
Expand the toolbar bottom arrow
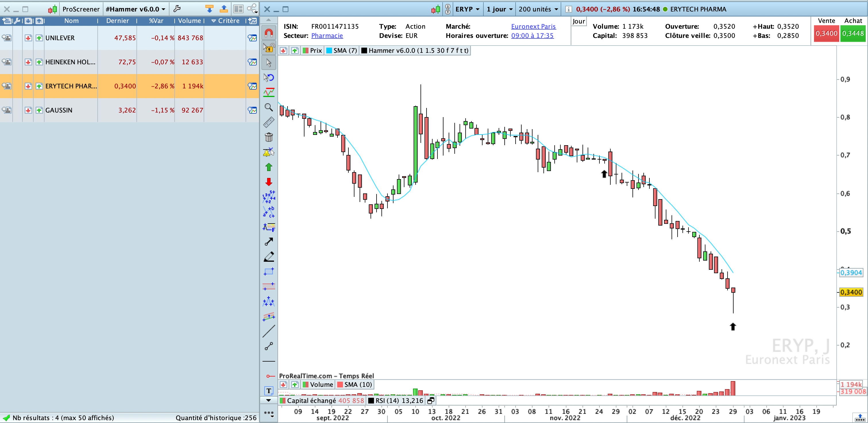pyautogui.click(x=269, y=400)
